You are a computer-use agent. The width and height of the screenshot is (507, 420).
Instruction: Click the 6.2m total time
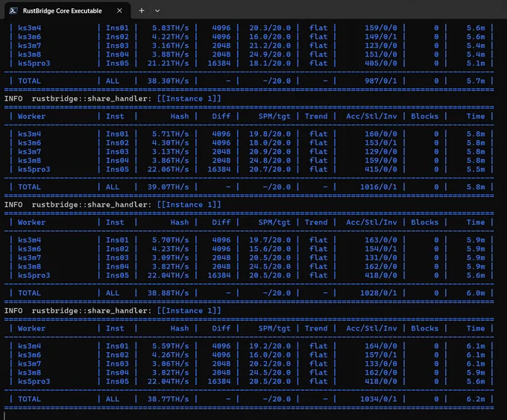(x=476, y=399)
